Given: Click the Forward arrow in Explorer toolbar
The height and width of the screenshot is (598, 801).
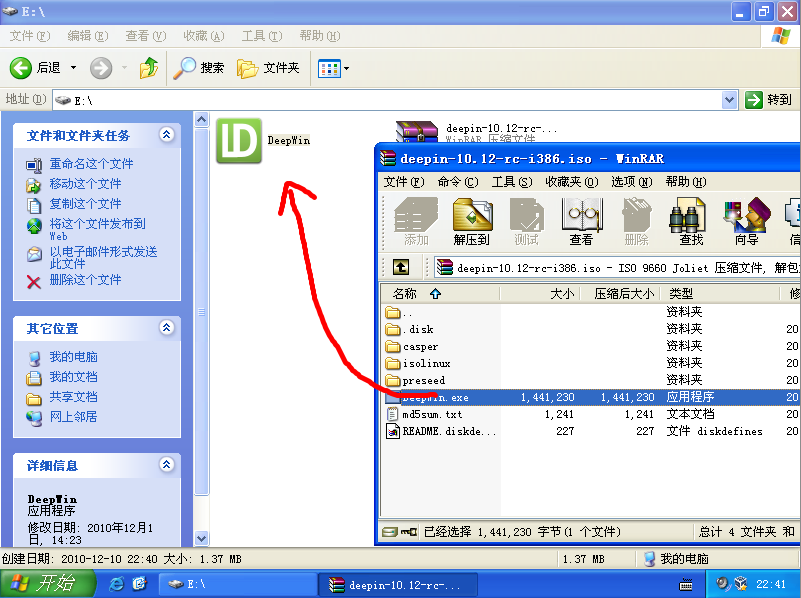Looking at the screenshot, I should coord(101,67).
